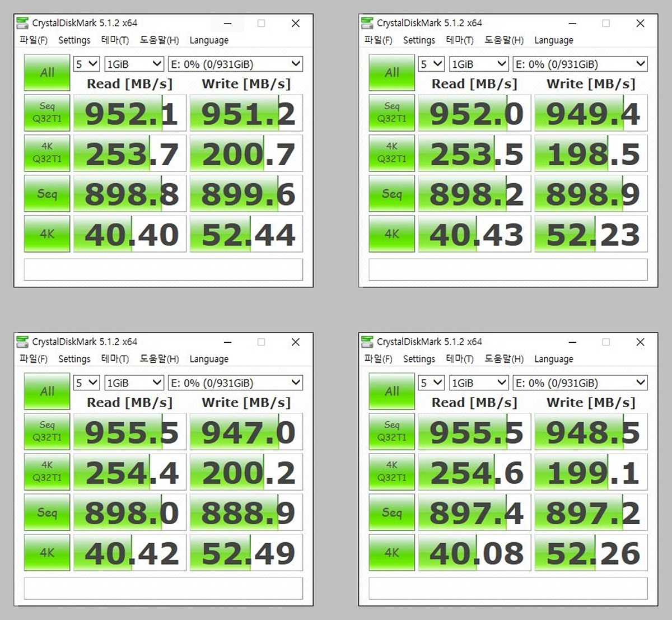Start Seq Q32T1 test in bottom-left window
Image resolution: width=672 pixels, height=620 pixels.
click(x=47, y=431)
